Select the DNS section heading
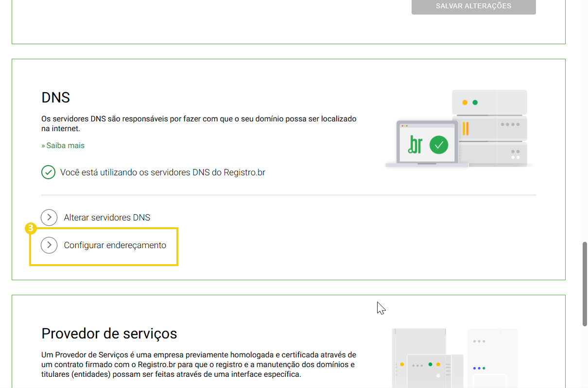The width and height of the screenshot is (588, 388). (55, 98)
